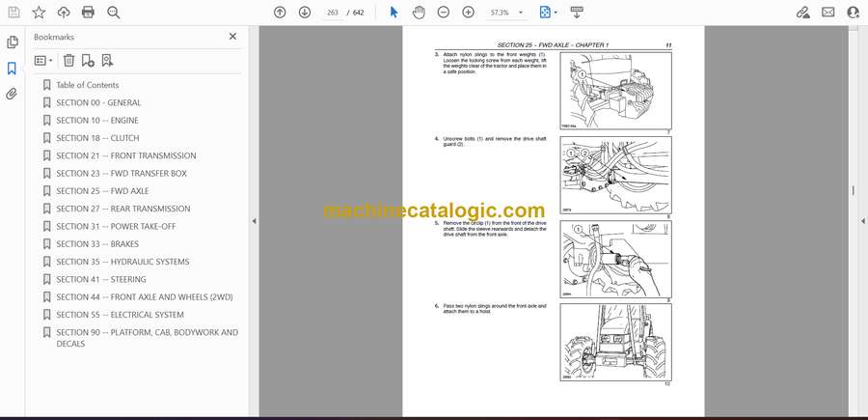Select SECTION 25 -- FWD AXLE bookmark
The image size is (868, 420).
102,191
